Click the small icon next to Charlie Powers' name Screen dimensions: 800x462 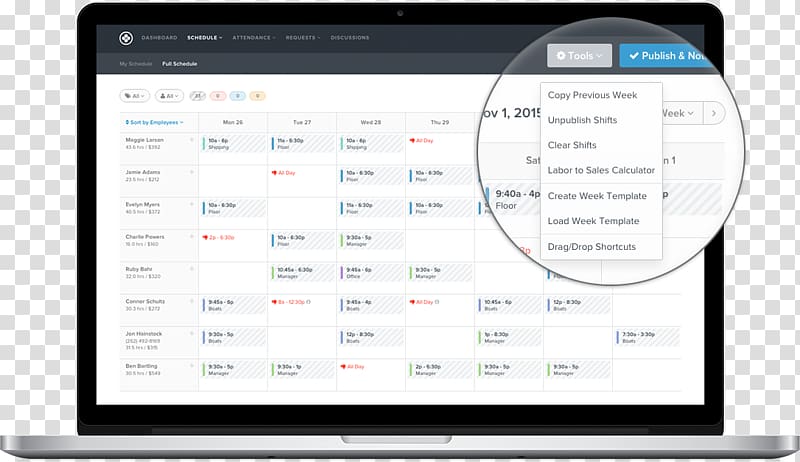click(x=192, y=237)
